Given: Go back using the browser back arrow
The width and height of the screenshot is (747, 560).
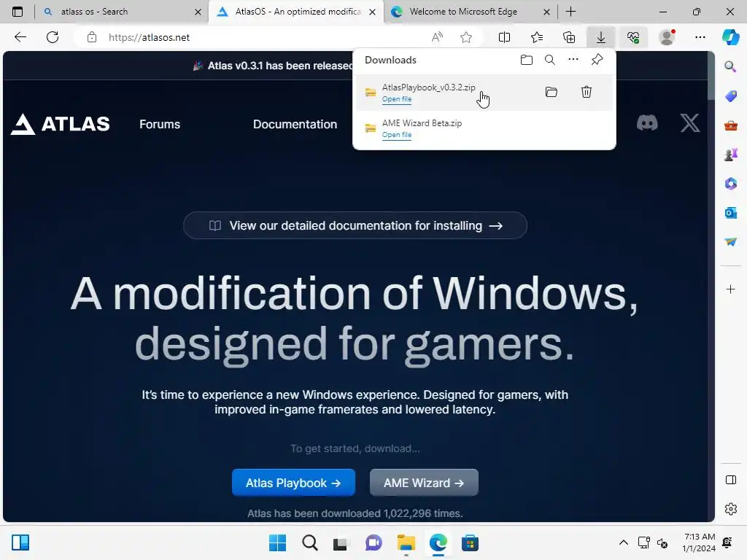Looking at the screenshot, I should pos(20,37).
